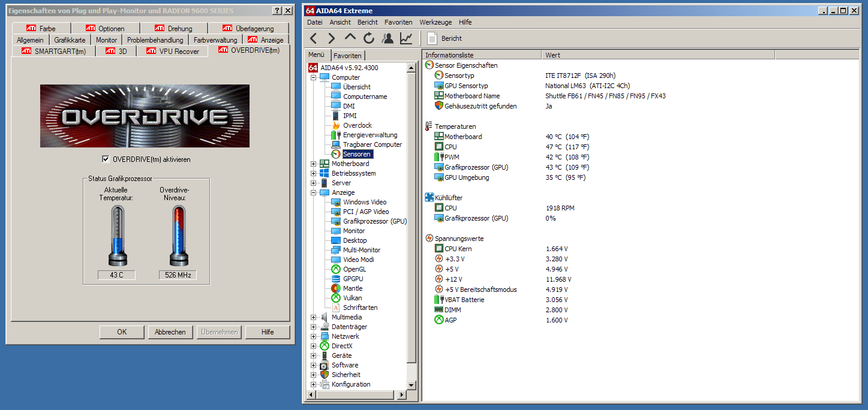Click the help question mark title button

point(276,11)
